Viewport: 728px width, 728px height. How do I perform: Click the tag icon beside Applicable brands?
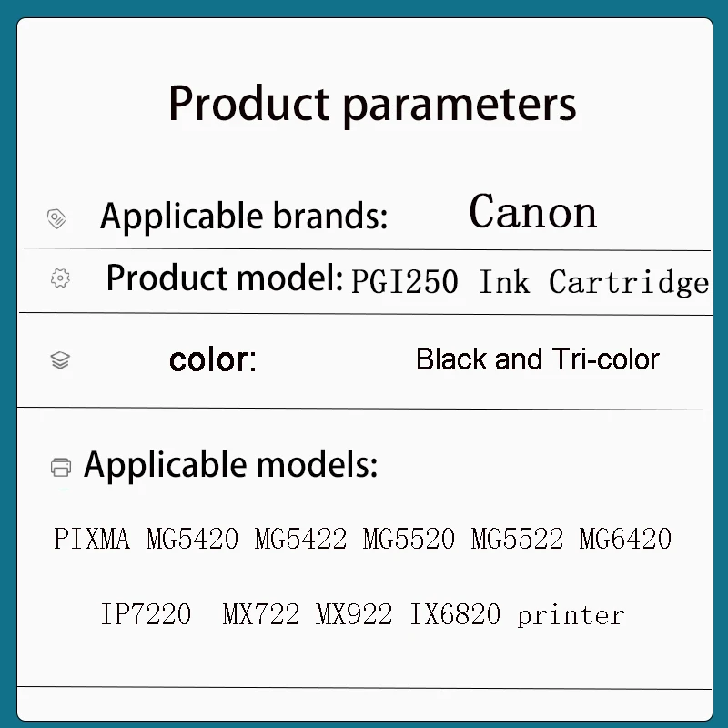coord(56,218)
